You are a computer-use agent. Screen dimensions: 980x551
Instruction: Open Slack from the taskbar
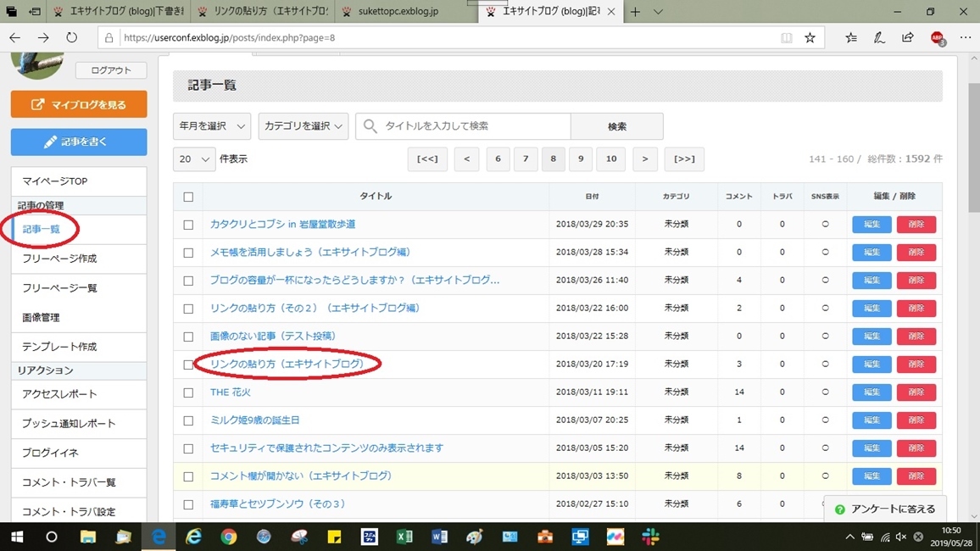pos(650,537)
